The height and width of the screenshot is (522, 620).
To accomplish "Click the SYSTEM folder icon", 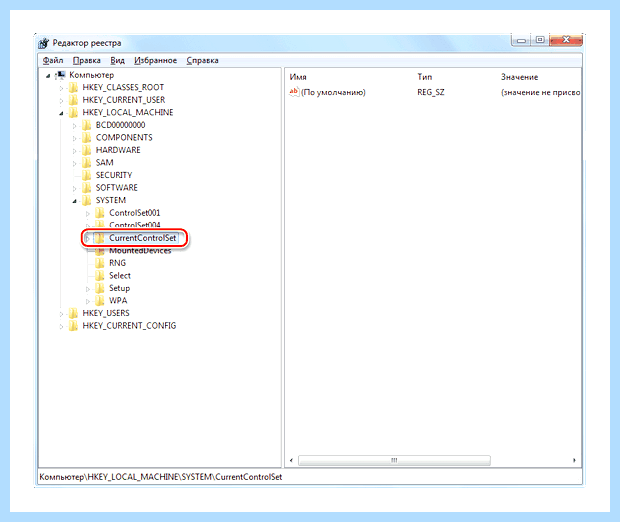I will coord(87,200).
